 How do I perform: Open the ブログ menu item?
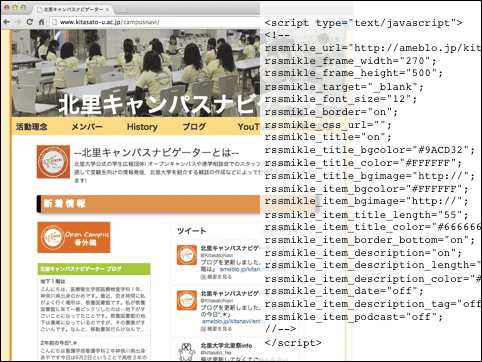194,127
